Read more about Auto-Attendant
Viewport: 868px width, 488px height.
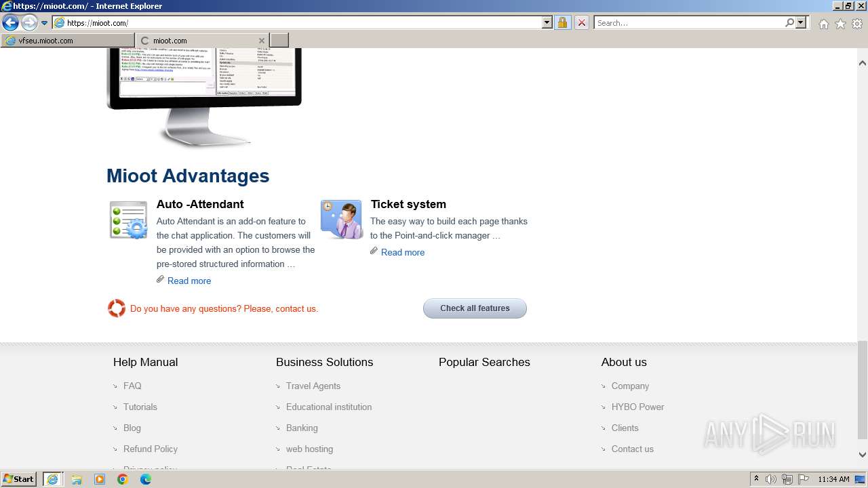pyautogui.click(x=189, y=281)
